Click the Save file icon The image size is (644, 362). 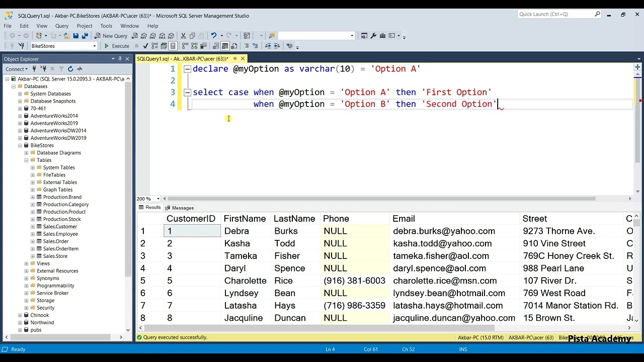pyautogui.click(x=75, y=36)
